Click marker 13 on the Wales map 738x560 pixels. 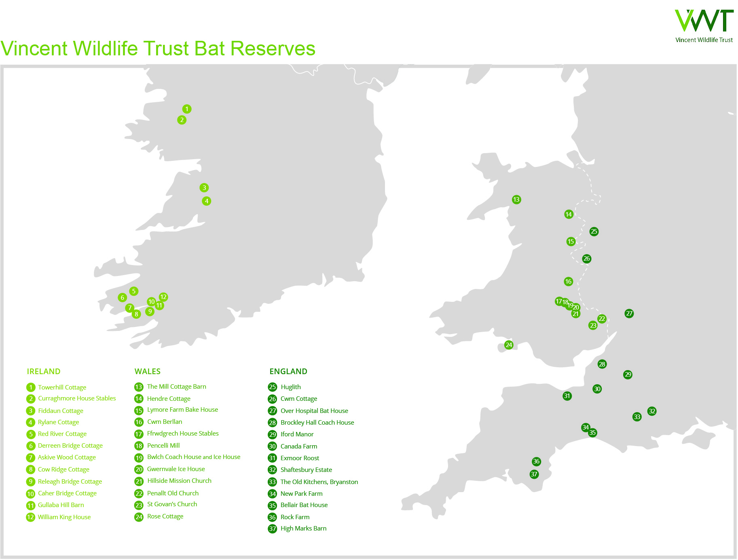(x=516, y=200)
